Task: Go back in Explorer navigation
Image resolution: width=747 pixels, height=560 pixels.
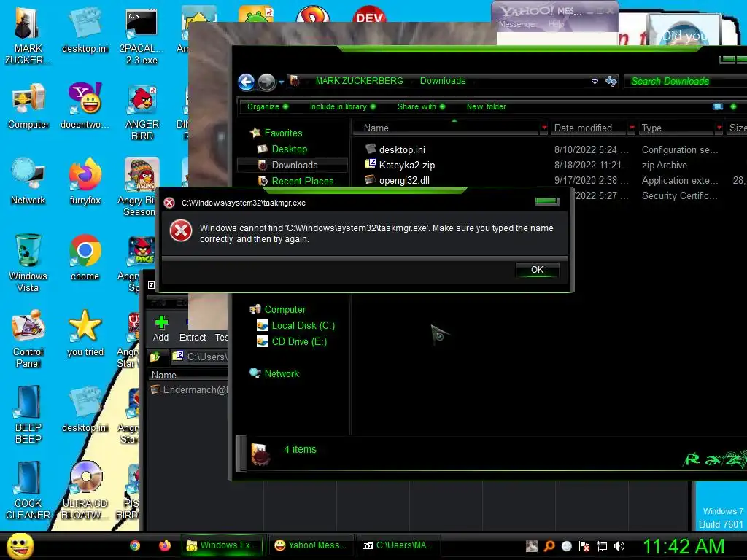Action: [x=247, y=82]
